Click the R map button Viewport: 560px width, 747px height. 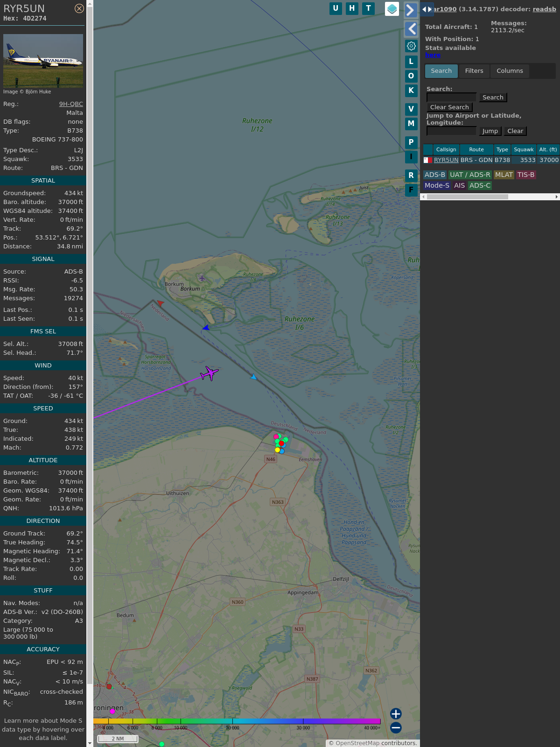[411, 176]
